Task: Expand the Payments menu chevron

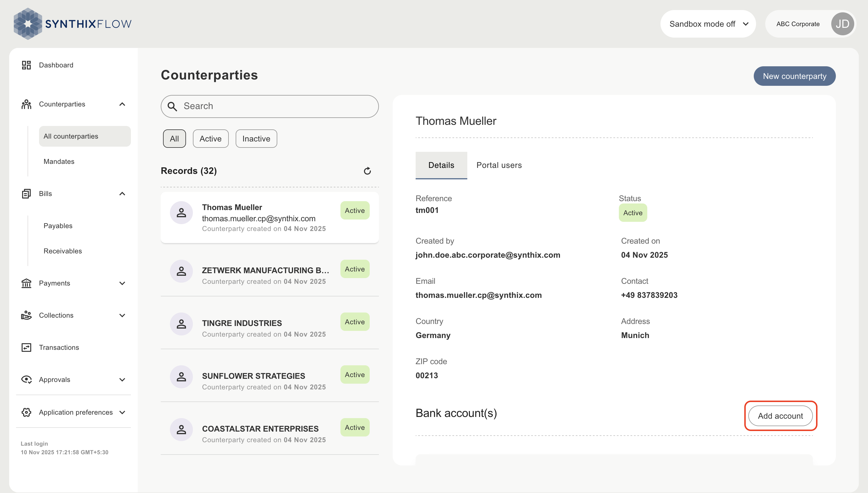Action: (122, 283)
